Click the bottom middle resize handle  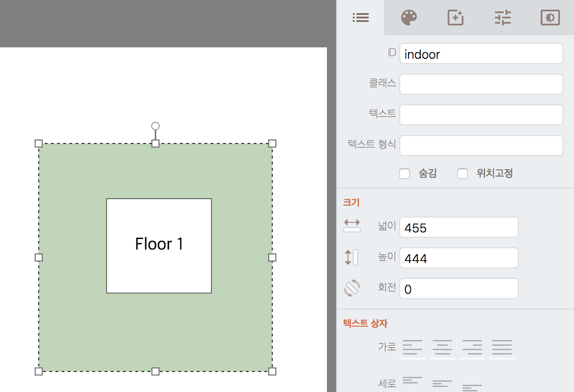click(x=155, y=371)
